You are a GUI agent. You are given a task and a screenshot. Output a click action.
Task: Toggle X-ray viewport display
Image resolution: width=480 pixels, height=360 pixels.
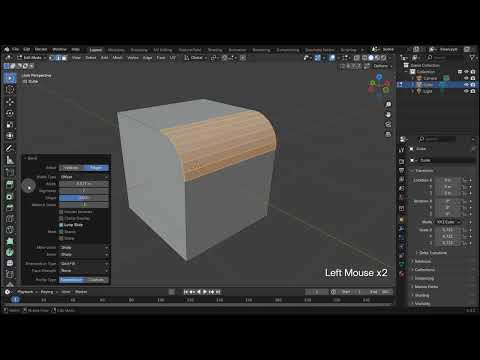(357, 58)
